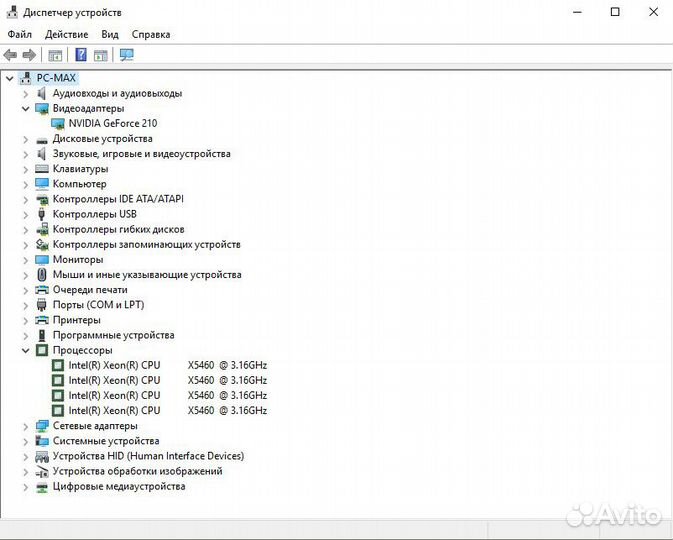Click the Порты (COM и LPT) icon
The height and width of the screenshot is (540, 673).
42,305
